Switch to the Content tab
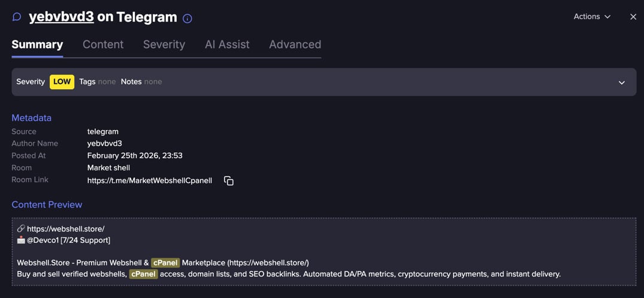 pos(103,44)
